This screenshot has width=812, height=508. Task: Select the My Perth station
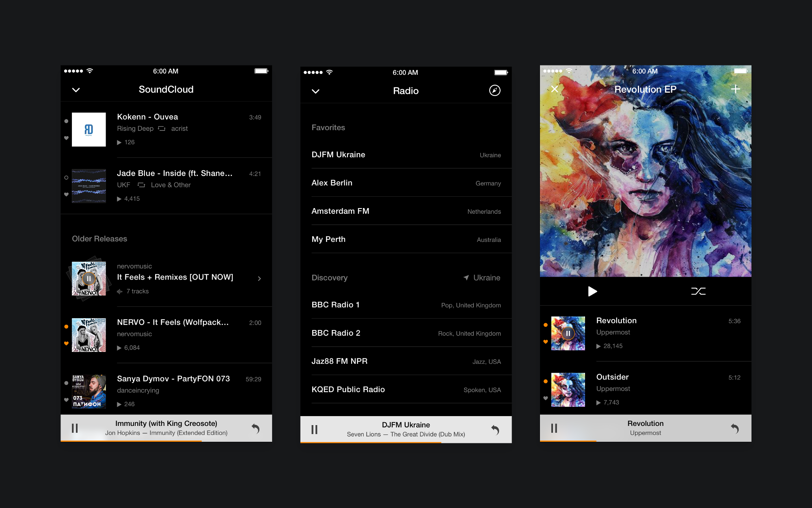pyautogui.click(x=406, y=239)
